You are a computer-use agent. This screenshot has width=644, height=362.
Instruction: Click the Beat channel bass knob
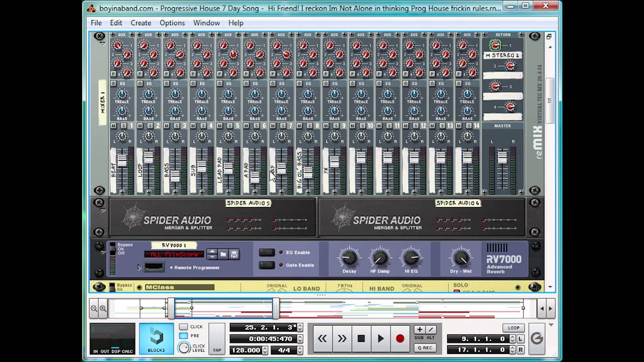coord(122,111)
